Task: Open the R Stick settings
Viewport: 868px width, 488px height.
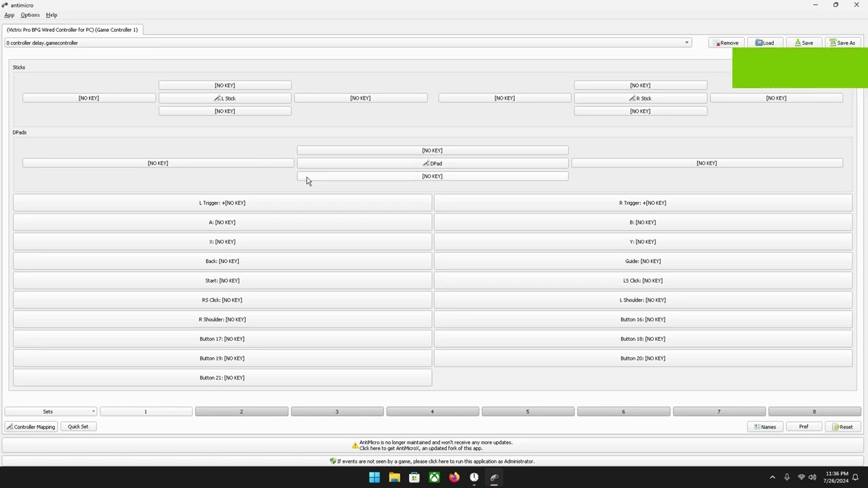Action: click(641, 98)
